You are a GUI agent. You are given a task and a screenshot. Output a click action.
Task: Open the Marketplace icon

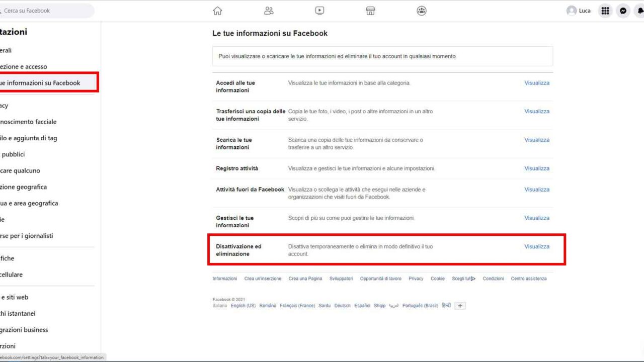[x=371, y=11]
